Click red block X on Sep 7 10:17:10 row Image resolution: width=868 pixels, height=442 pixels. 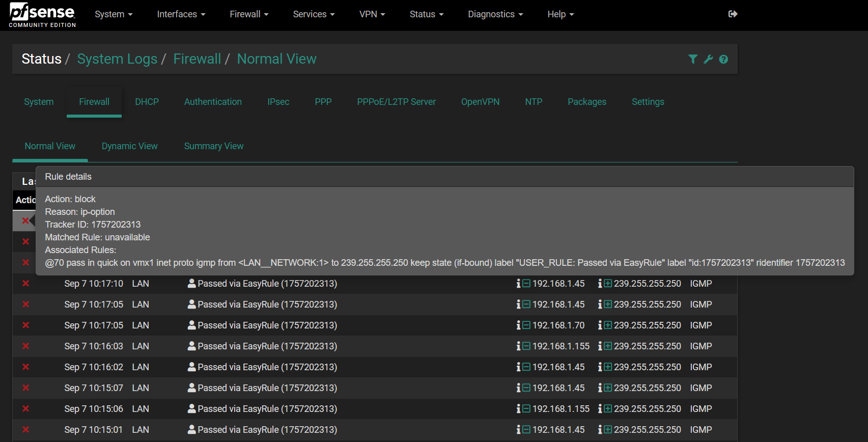click(x=25, y=283)
